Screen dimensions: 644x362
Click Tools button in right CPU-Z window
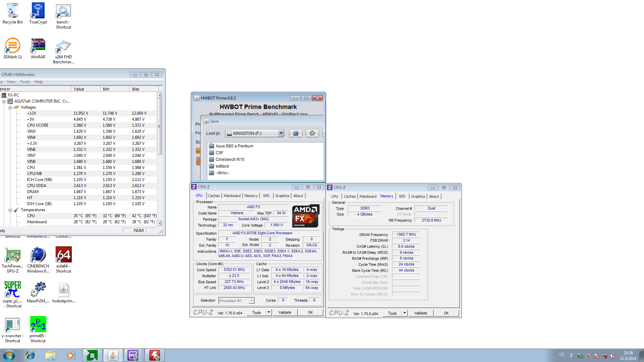coord(392,313)
